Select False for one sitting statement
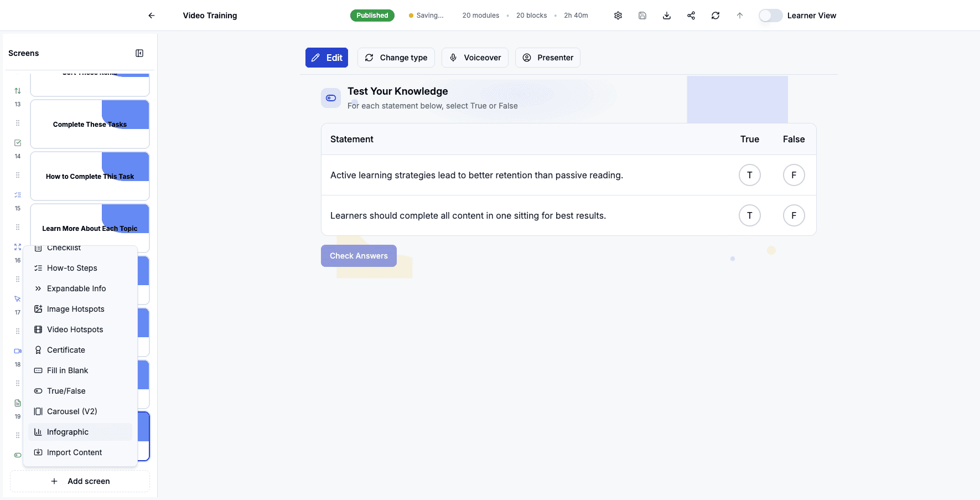The height and width of the screenshot is (500, 980). click(794, 215)
